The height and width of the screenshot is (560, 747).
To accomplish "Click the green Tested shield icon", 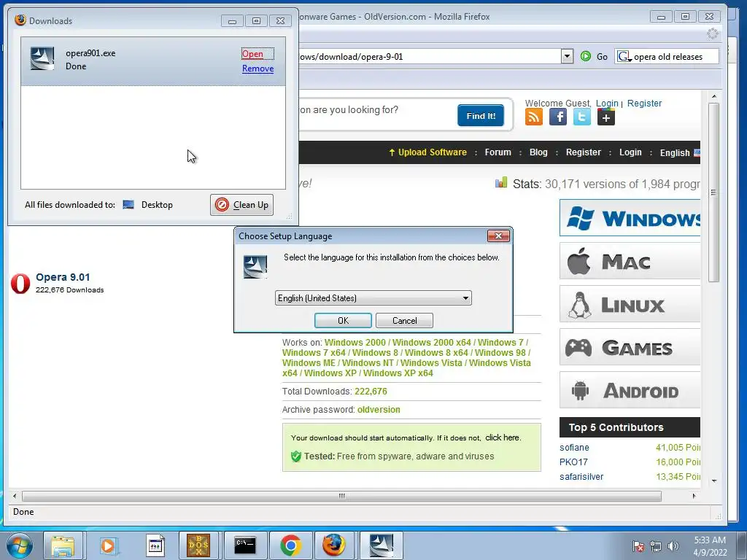I will [296, 456].
